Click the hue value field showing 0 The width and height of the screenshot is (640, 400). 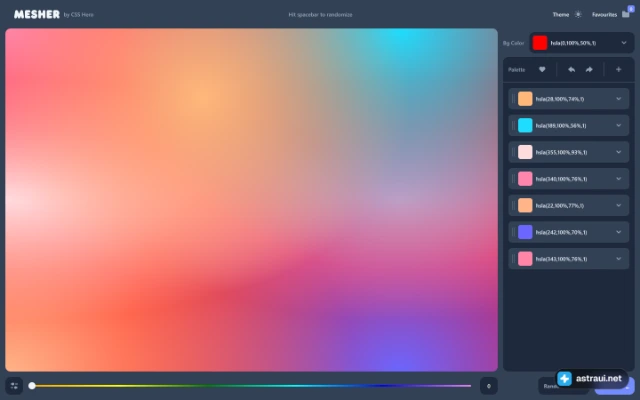coord(489,386)
